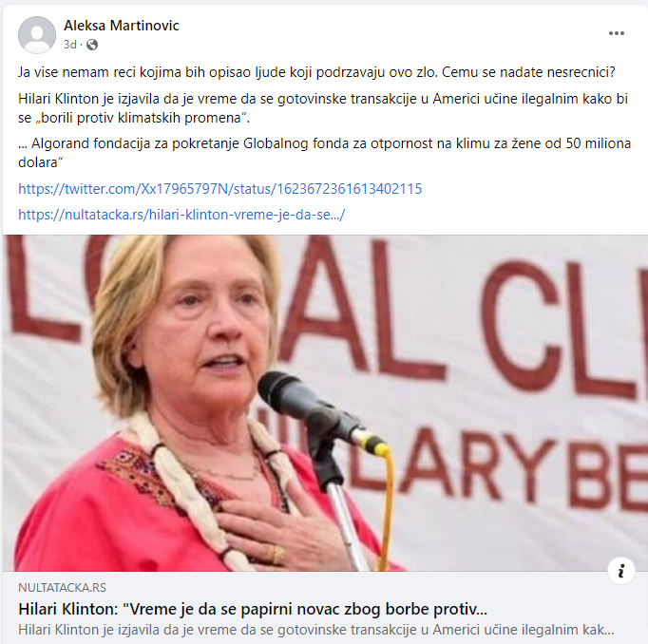This screenshot has height=644, width=648.
Task: Click the NULTATACKA.RS domain label
Action: coord(62,588)
